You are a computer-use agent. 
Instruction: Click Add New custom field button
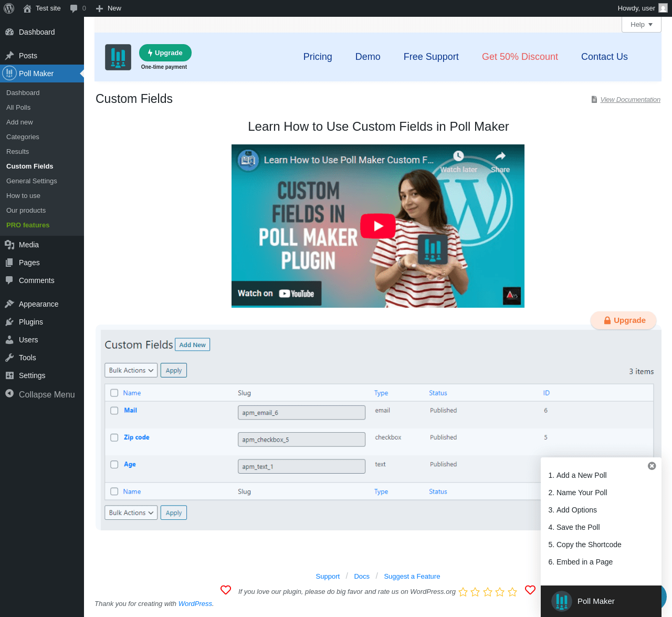click(192, 344)
